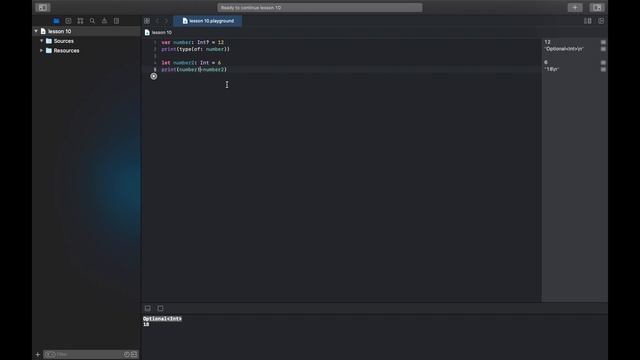
Task: Click code line let number2: Int = 6
Action: coord(191,63)
